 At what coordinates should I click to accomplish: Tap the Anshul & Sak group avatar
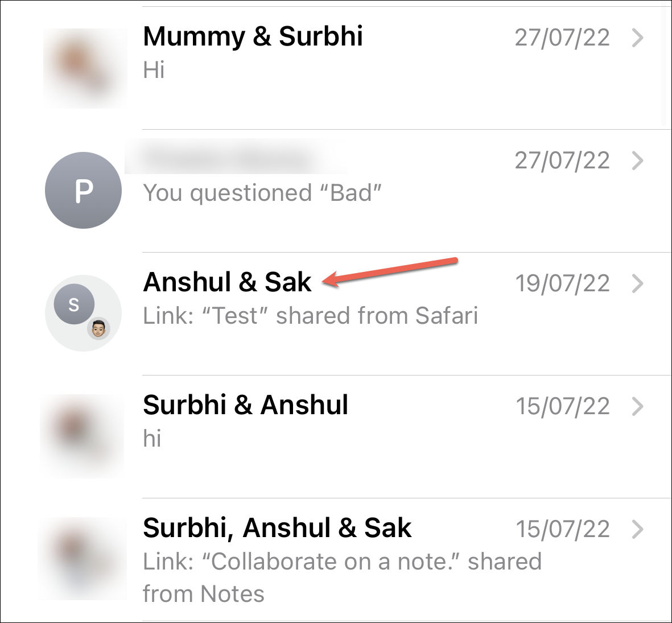(x=83, y=313)
